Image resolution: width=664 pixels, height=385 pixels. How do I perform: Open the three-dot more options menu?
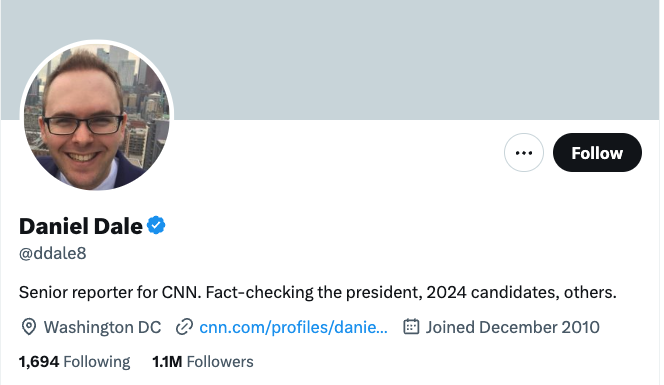pyautogui.click(x=523, y=152)
